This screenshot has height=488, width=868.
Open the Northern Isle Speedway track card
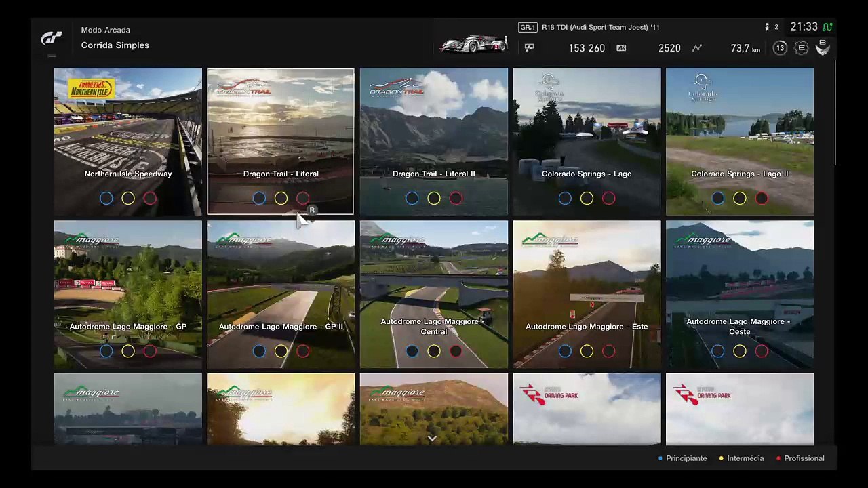pyautogui.click(x=128, y=142)
